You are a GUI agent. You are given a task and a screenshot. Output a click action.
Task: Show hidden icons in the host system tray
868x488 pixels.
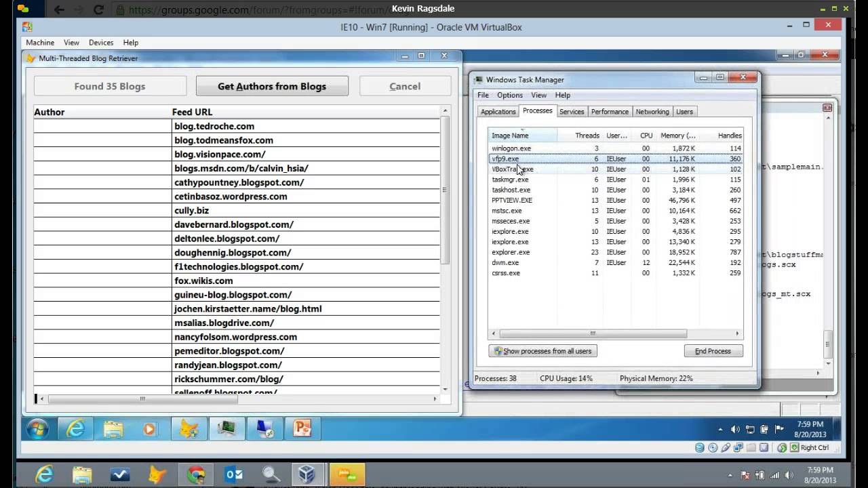tap(730, 475)
